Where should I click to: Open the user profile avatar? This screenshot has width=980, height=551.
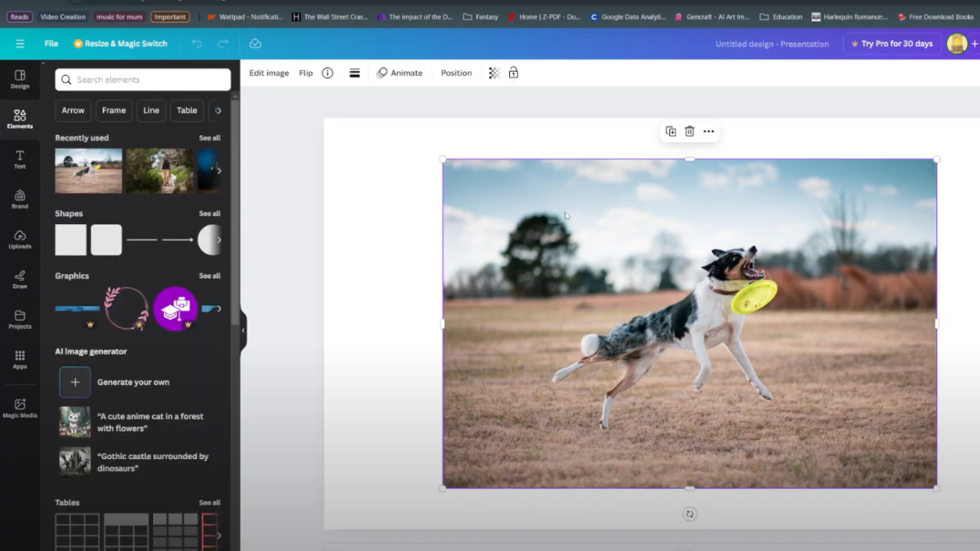[957, 44]
